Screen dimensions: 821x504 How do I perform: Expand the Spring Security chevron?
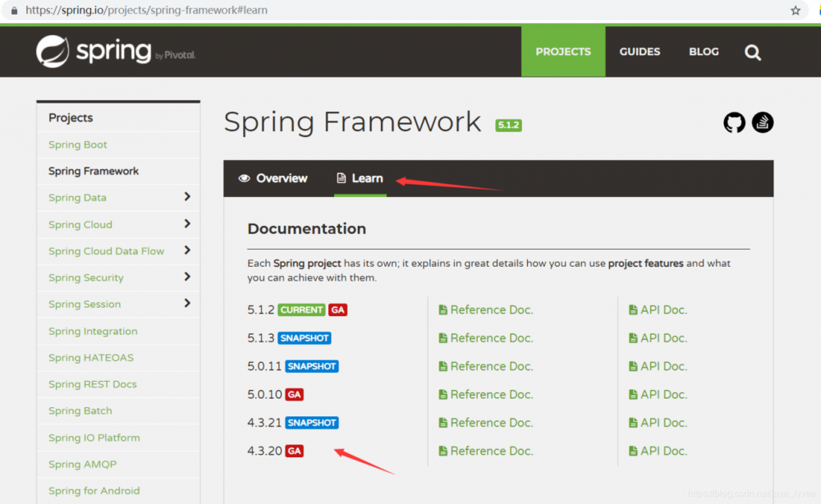[x=187, y=277]
